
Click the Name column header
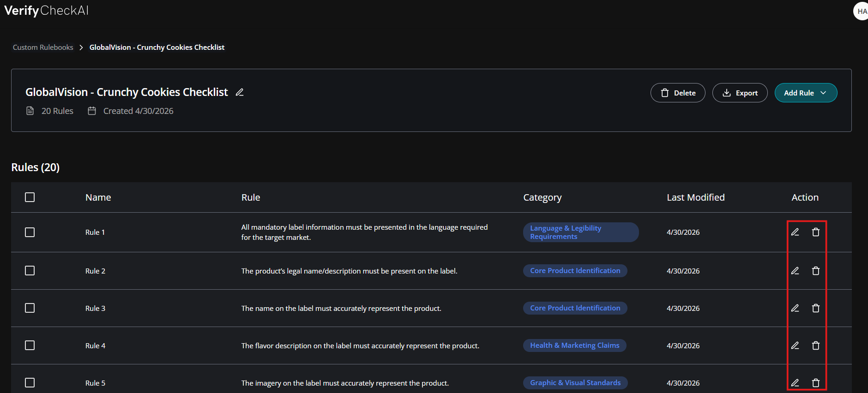tap(98, 197)
